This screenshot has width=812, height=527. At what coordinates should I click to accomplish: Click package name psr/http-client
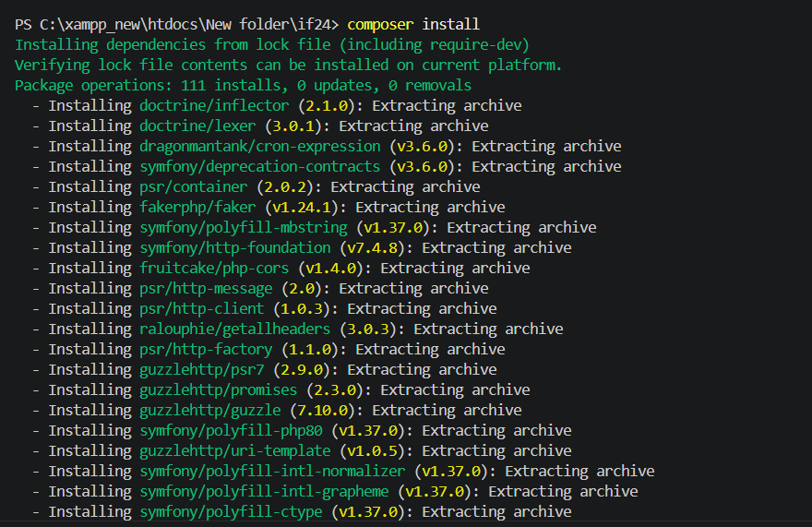click(x=201, y=309)
